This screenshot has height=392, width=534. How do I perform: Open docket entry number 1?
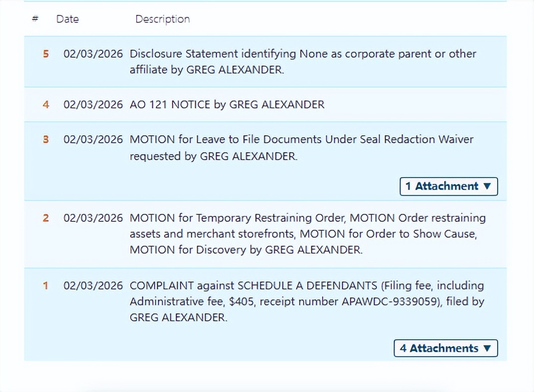(x=46, y=286)
